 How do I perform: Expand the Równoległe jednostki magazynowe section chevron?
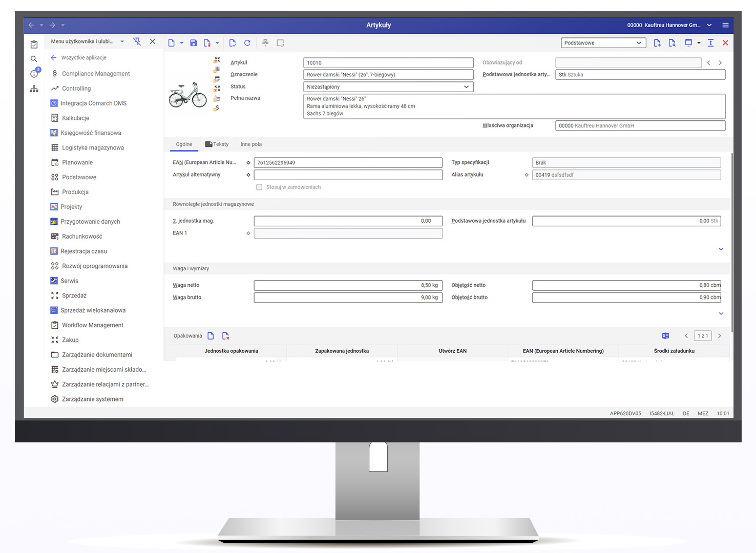coord(721,249)
